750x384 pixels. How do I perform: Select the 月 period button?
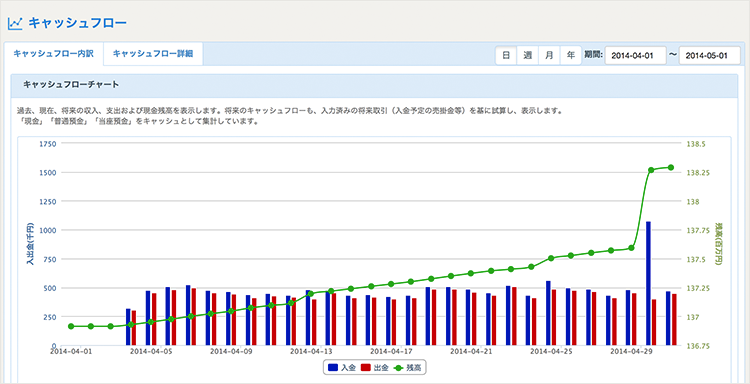[549, 55]
